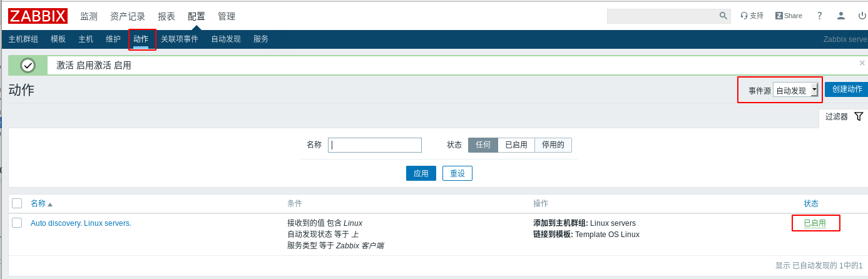Select the 停用的 status filter

click(x=553, y=145)
